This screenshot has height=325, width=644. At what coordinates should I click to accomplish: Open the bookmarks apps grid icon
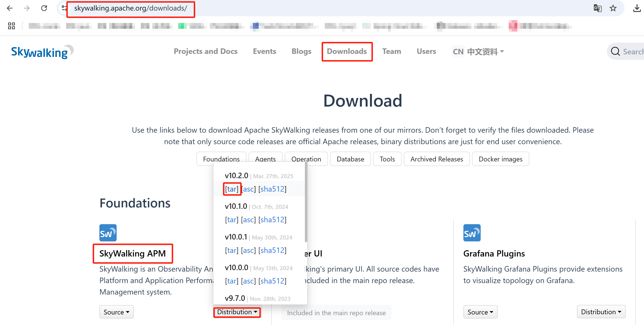pyautogui.click(x=11, y=26)
